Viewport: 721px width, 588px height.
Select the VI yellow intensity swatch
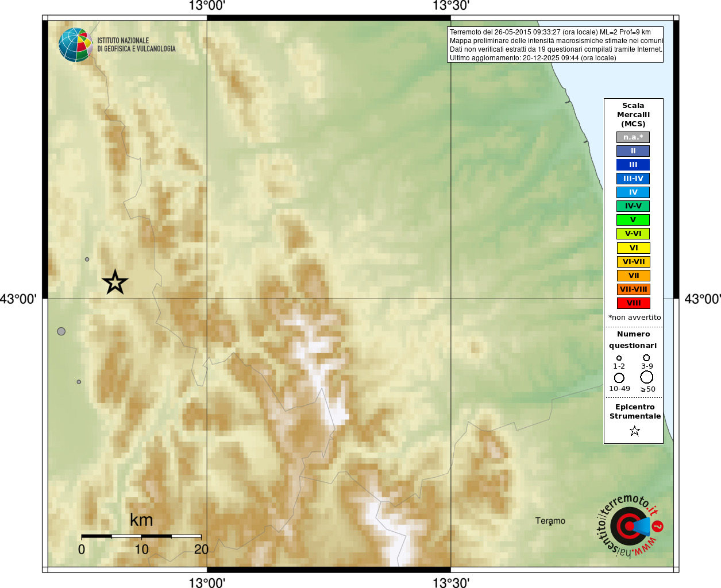[634, 248]
